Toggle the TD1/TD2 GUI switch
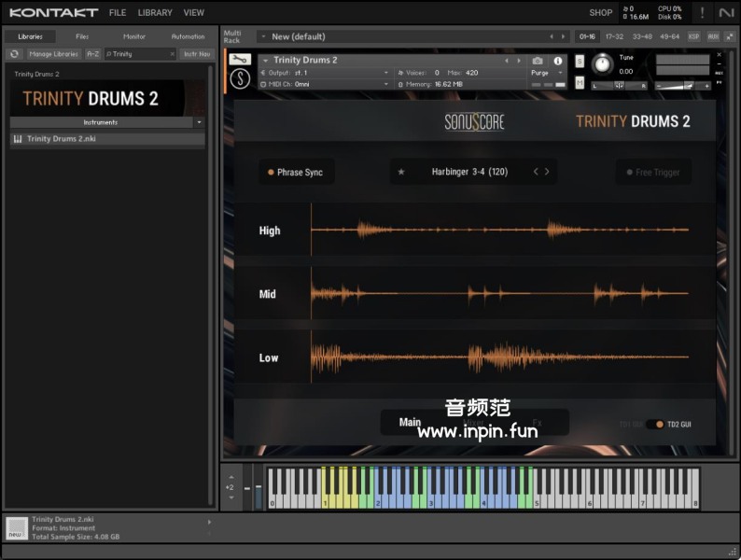 655,424
